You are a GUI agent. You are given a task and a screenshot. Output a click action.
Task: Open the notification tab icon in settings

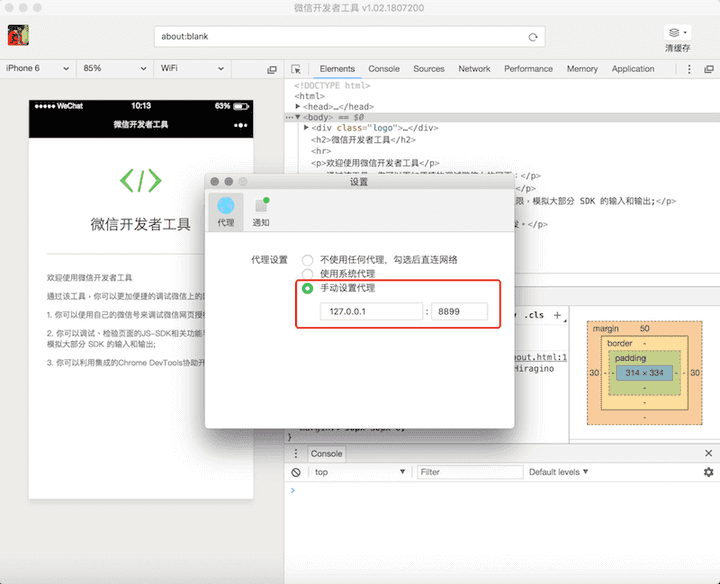(261, 205)
